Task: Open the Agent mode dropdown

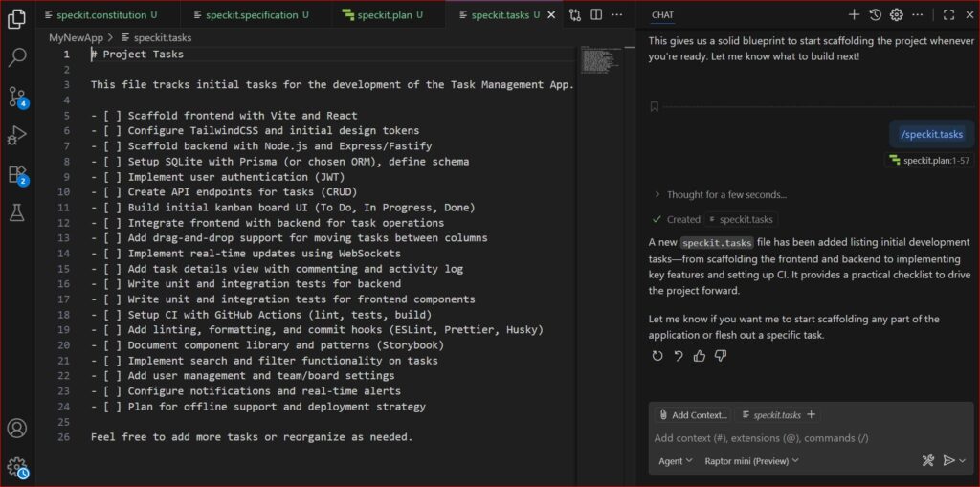Action: click(x=675, y=461)
